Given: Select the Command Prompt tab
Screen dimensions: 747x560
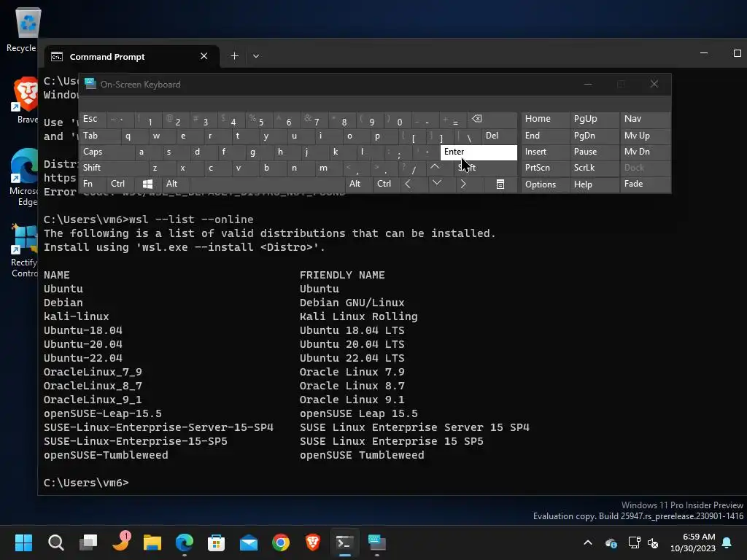Looking at the screenshot, I should (132, 57).
